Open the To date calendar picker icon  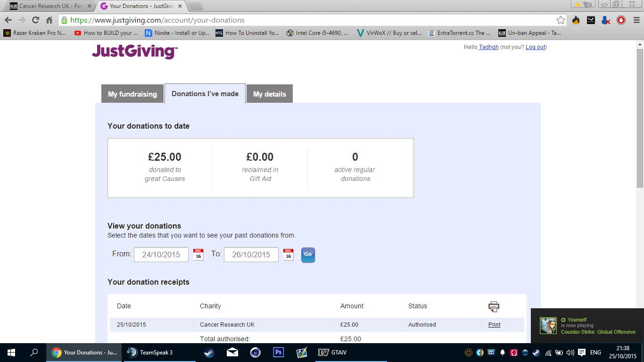[x=288, y=255]
